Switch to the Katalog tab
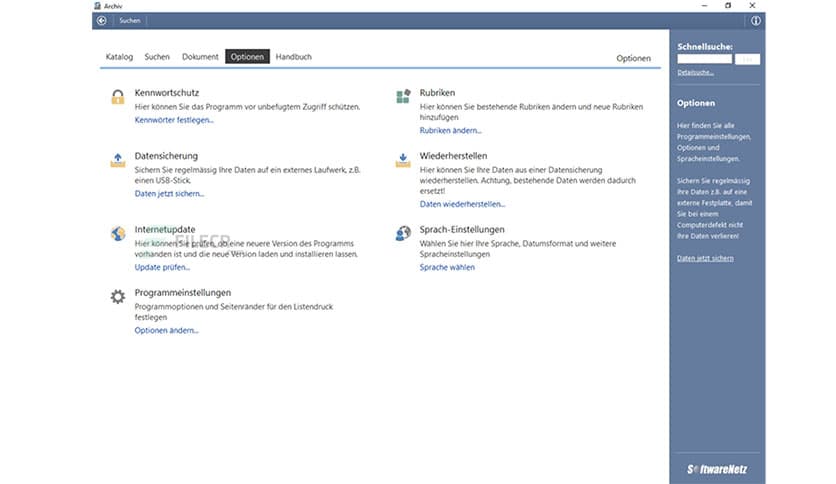 coord(119,57)
